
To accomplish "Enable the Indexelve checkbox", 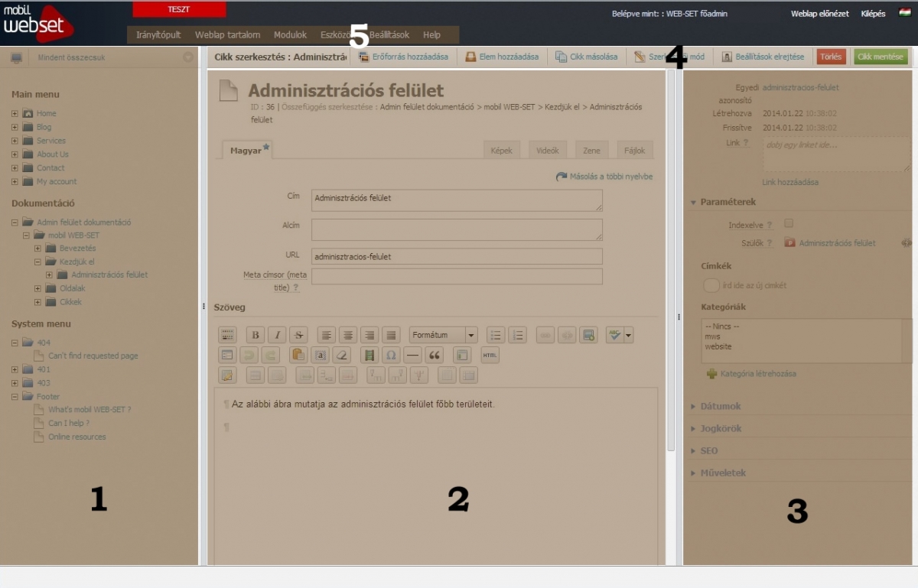I will (789, 223).
